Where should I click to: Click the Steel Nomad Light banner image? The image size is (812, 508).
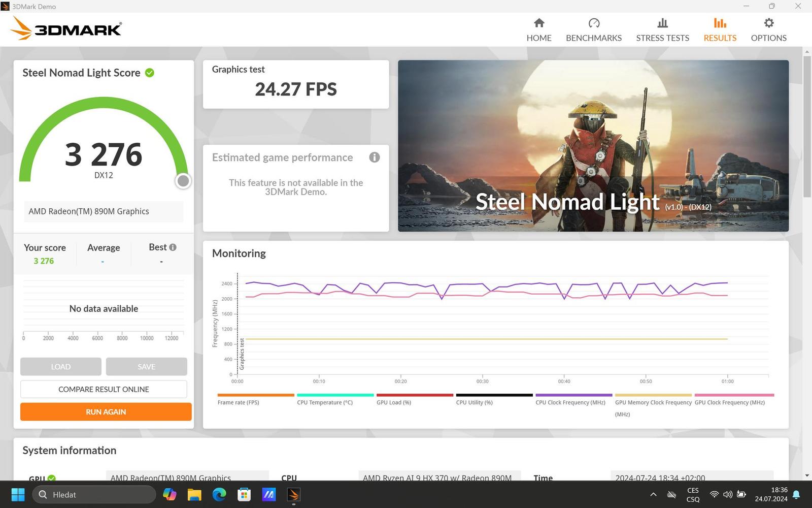click(x=593, y=146)
